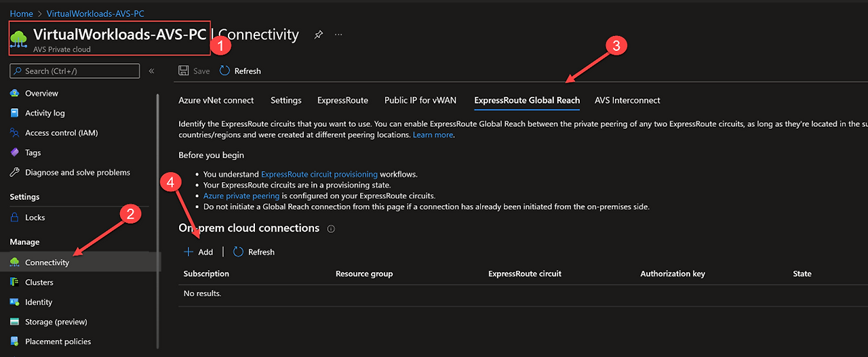Open Diagnose and solve problems
The width and height of the screenshot is (868, 357).
click(78, 172)
